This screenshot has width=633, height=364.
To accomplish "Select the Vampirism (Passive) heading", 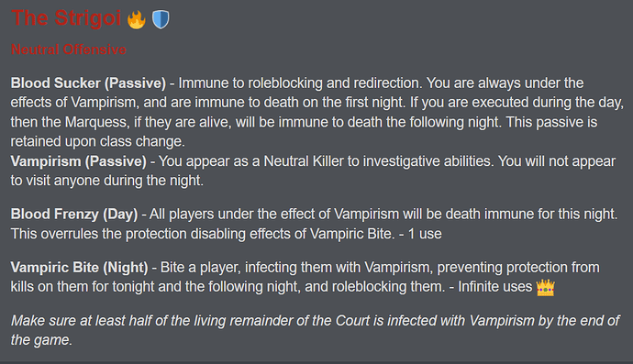I will point(78,161).
